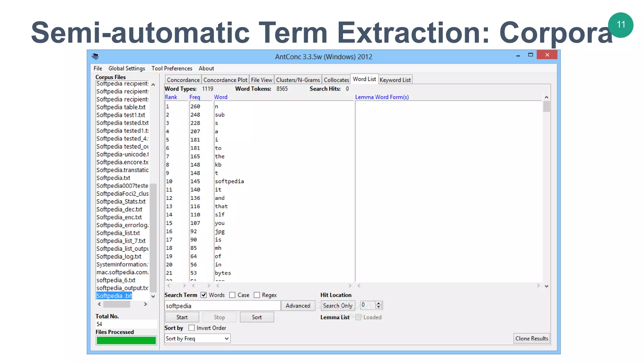Open the Advanced search options
Image resolution: width=644 pixels, height=362 pixels.
click(x=298, y=305)
